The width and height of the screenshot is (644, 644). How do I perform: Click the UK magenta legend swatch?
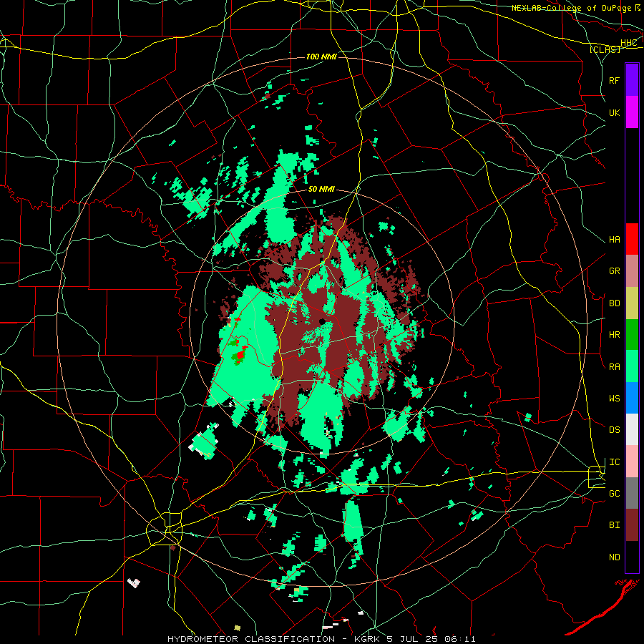(632, 112)
